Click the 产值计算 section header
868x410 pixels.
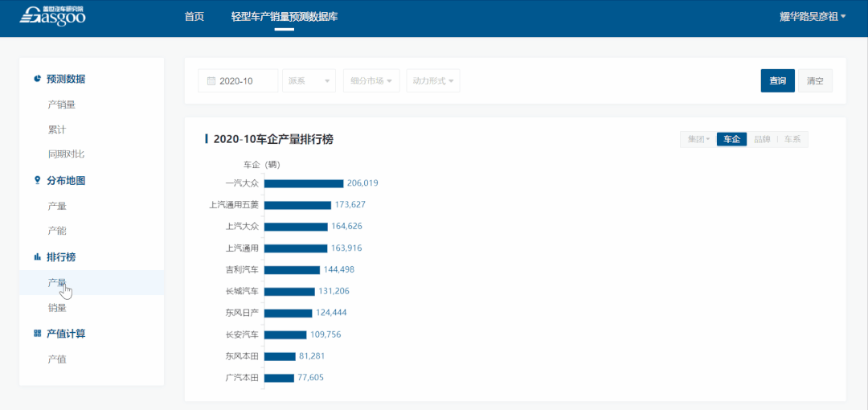66,334
